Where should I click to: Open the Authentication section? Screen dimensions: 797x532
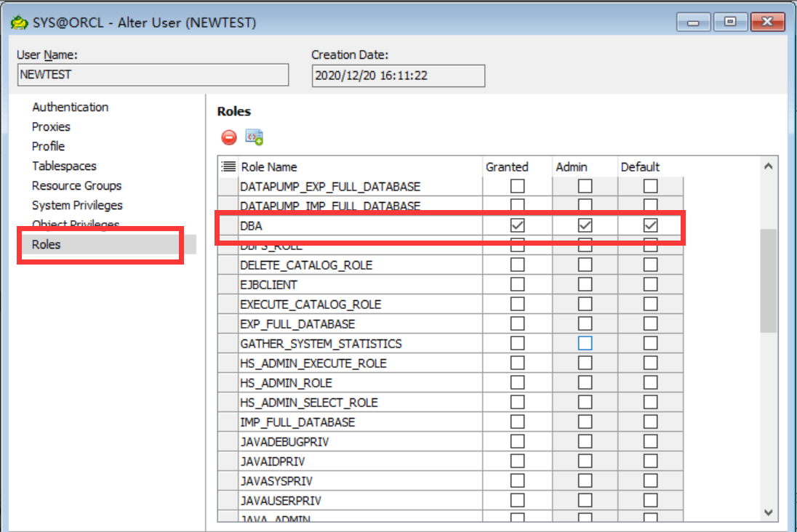coord(70,108)
